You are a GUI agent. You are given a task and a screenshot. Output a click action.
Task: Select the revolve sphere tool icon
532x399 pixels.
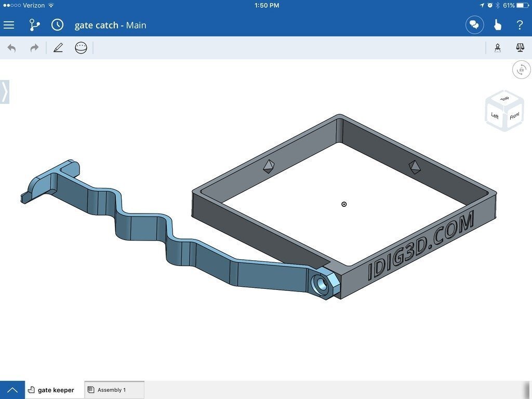click(x=81, y=47)
